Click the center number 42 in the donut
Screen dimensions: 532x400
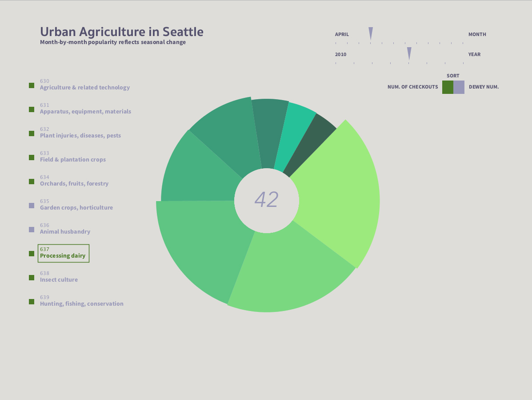pos(267,200)
